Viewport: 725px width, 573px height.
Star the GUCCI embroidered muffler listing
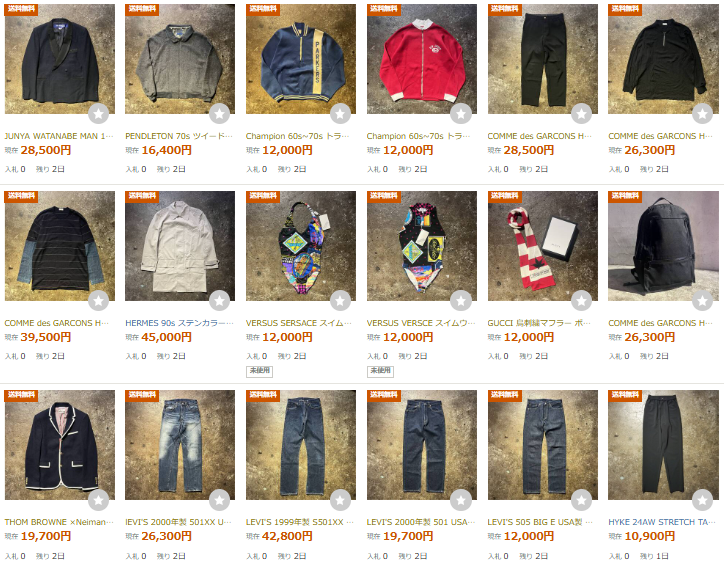coord(582,301)
